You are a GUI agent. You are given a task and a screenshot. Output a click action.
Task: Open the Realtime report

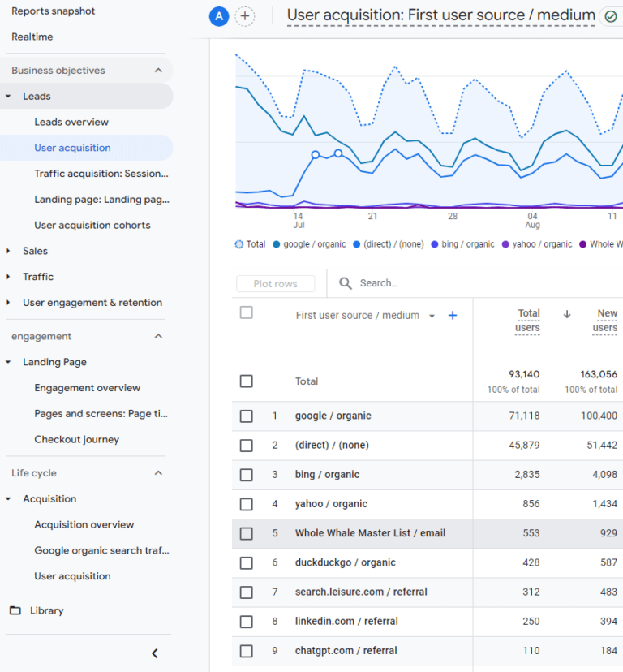pyautogui.click(x=33, y=37)
